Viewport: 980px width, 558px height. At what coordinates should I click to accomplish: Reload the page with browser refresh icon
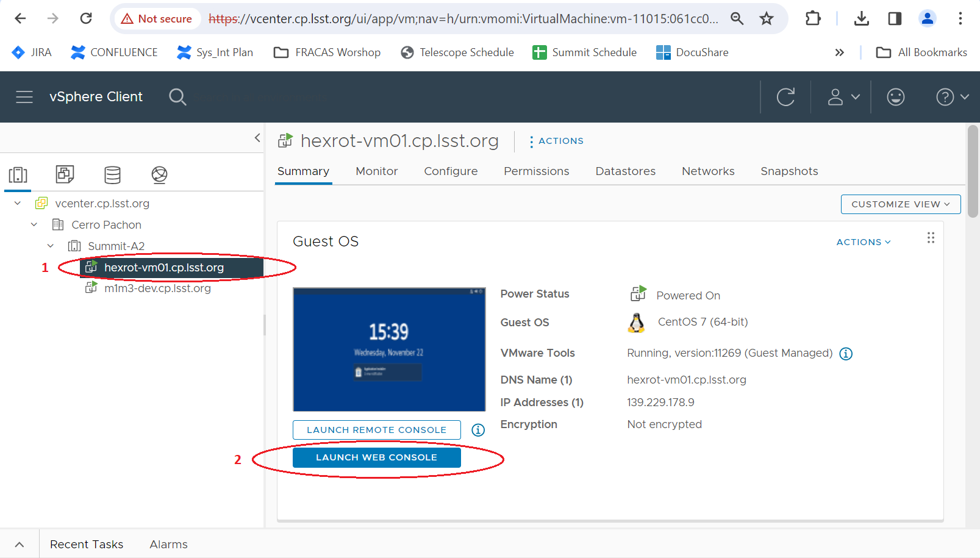(x=86, y=18)
